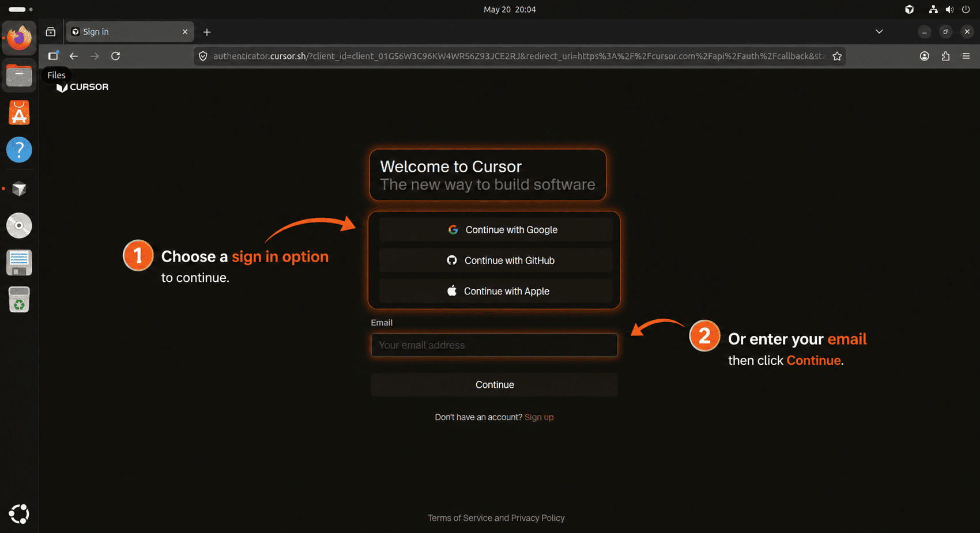
Task: Open Activities overview pill at top-left
Action: [x=21, y=9]
